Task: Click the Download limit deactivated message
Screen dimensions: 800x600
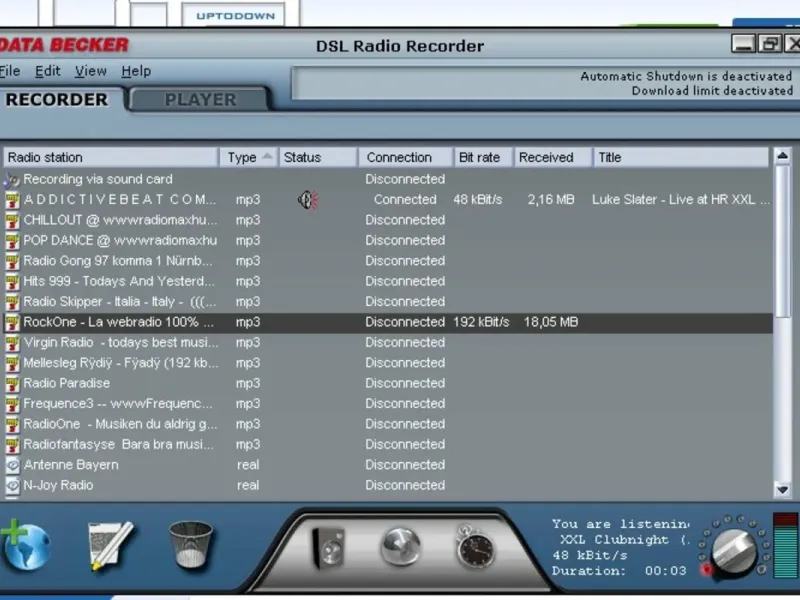Action: click(712, 91)
